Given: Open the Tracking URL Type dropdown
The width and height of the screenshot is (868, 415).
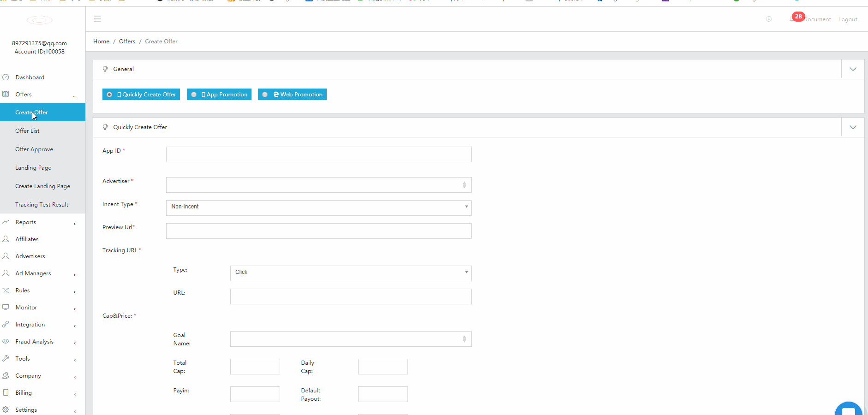Looking at the screenshot, I should [x=350, y=273].
